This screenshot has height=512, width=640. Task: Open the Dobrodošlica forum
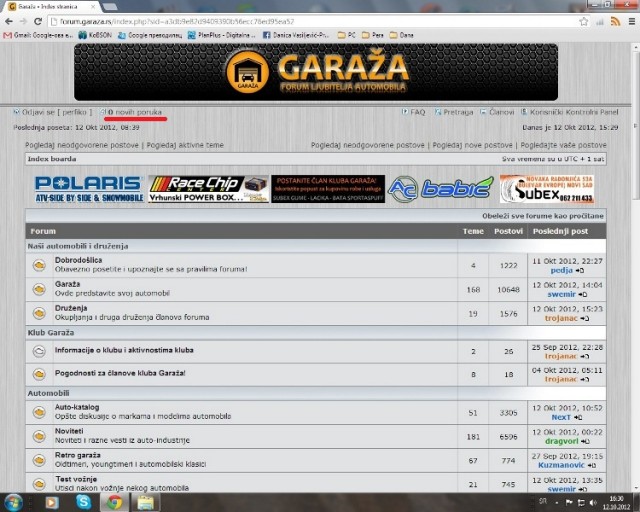click(78, 260)
